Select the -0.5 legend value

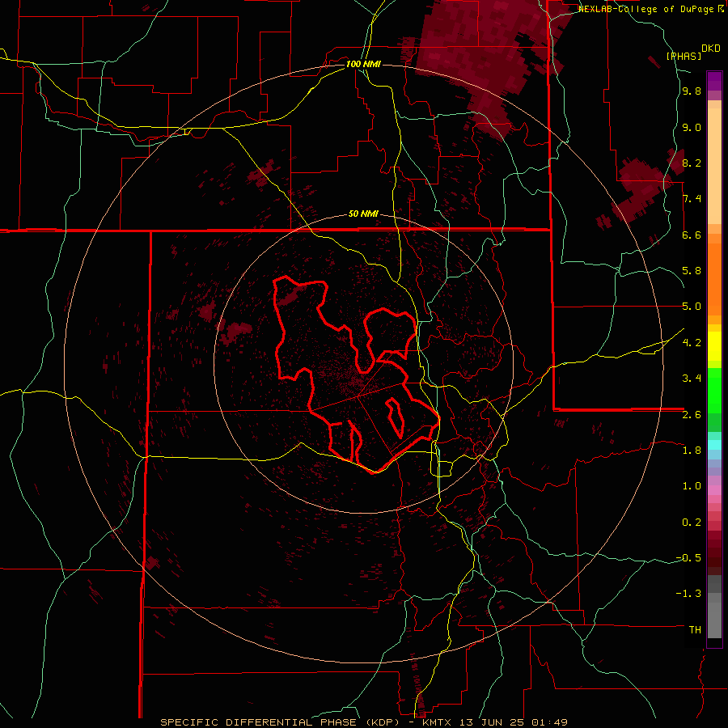(688, 558)
